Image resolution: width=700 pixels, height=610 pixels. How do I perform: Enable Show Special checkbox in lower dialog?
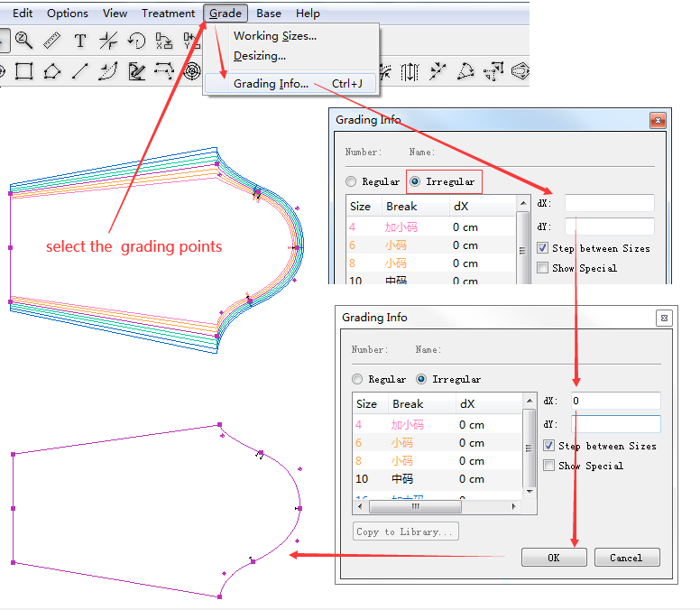[549, 466]
